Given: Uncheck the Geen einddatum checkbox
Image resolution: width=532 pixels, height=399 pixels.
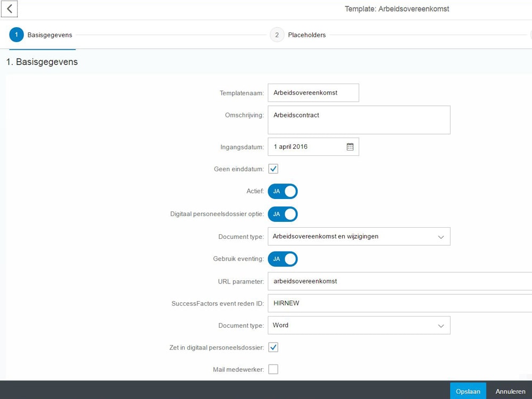Looking at the screenshot, I should point(273,169).
